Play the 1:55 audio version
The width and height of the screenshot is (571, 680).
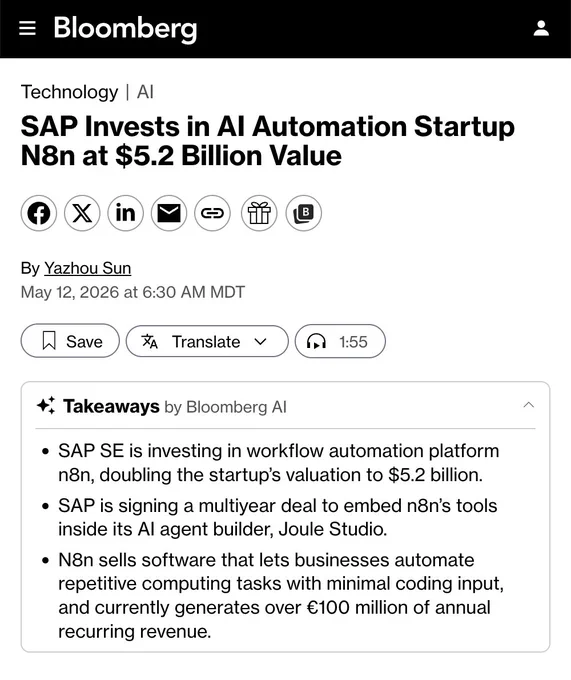[x=340, y=341]
